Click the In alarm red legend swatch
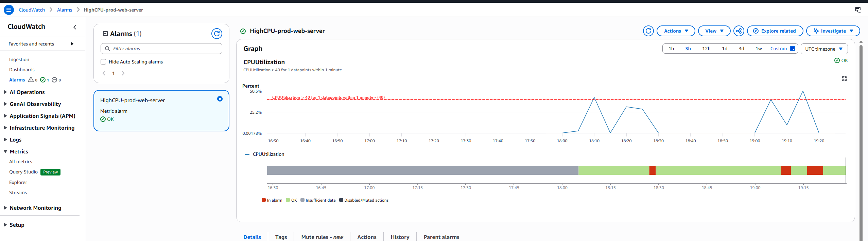Screen dimensions: 868x241 click(x=263, y=200)
